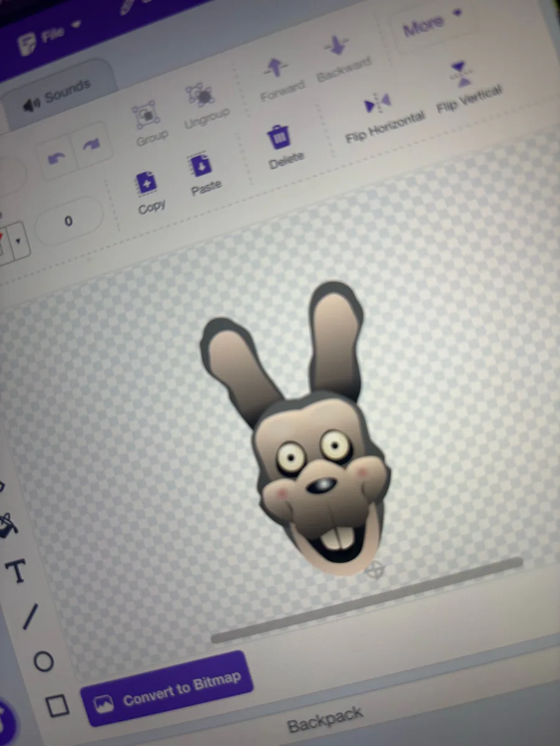
Task: Click Convert to Bitmap button
Action: [x=167, y=689]
